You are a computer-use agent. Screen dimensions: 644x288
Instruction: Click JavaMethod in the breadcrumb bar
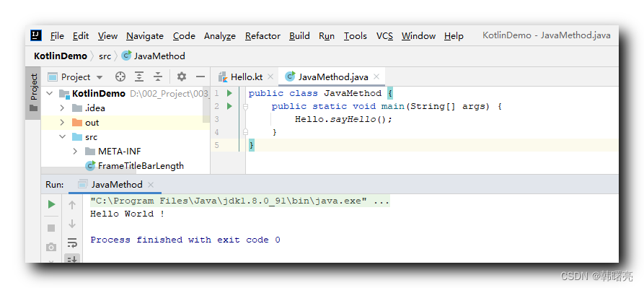tap(154, 56)
